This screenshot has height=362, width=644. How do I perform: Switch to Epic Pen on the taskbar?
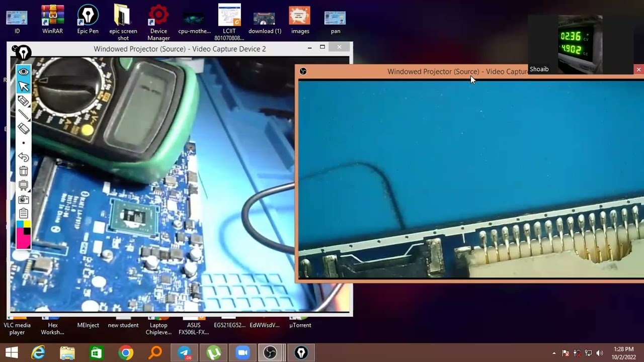coord(301,353)
